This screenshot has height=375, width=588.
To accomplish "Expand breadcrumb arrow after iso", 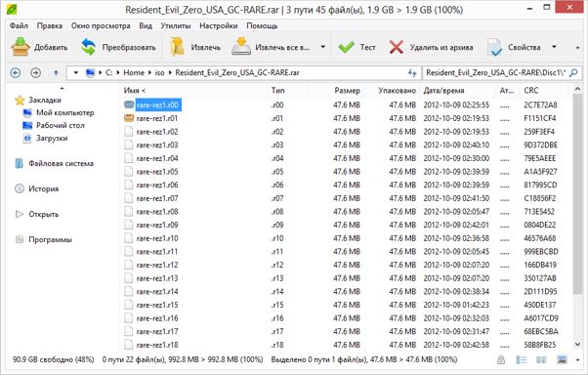I will (x=170, y=72).
